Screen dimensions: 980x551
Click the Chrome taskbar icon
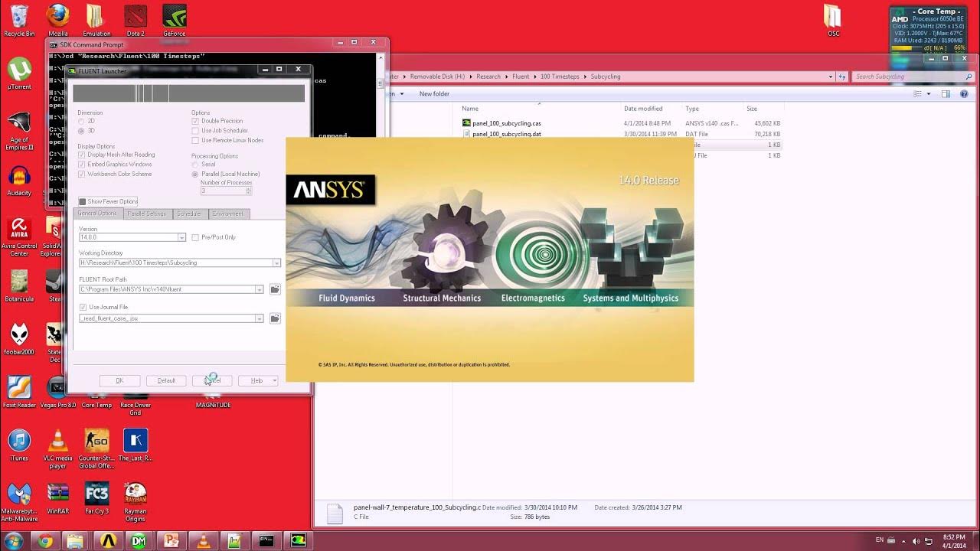pos(45,541)
